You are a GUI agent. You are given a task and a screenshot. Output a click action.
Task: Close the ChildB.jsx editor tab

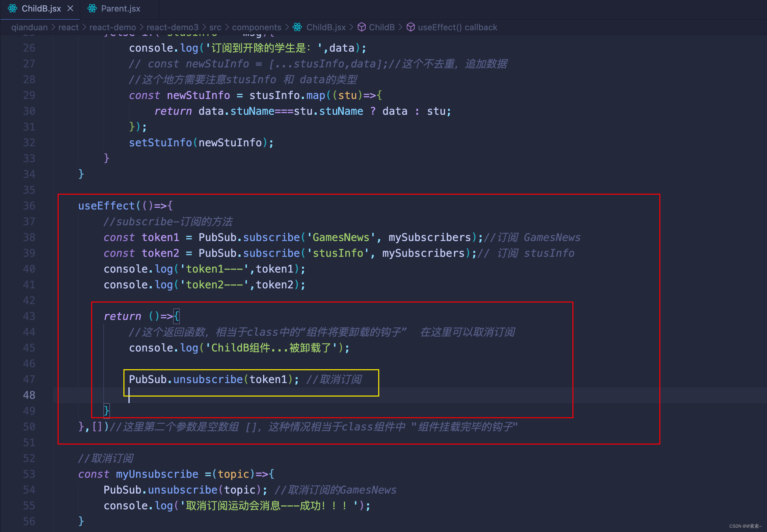[70, 8]
